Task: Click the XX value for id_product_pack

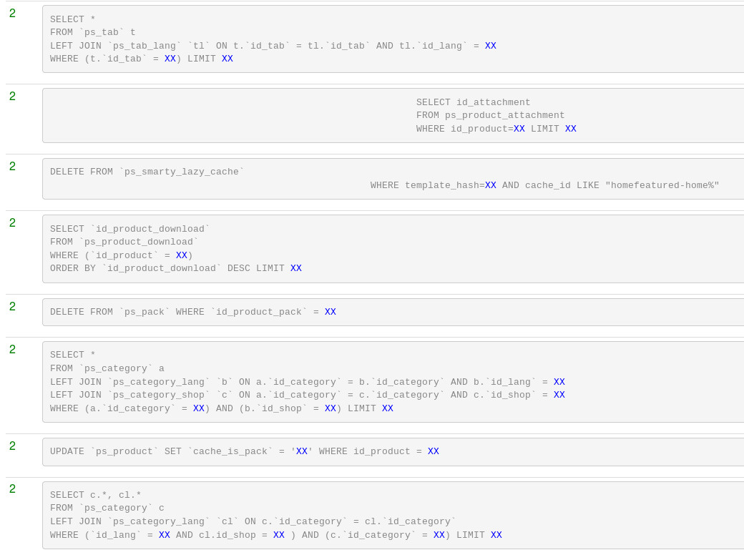Action: (329, 312)
